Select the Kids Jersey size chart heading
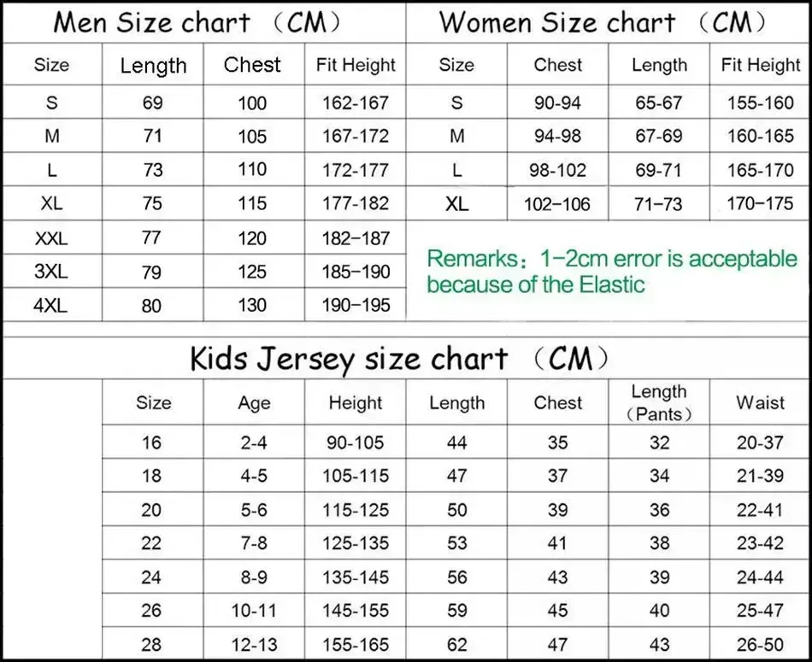The width and height of the screenshot is (812, 662). click(x=399, y=358)
